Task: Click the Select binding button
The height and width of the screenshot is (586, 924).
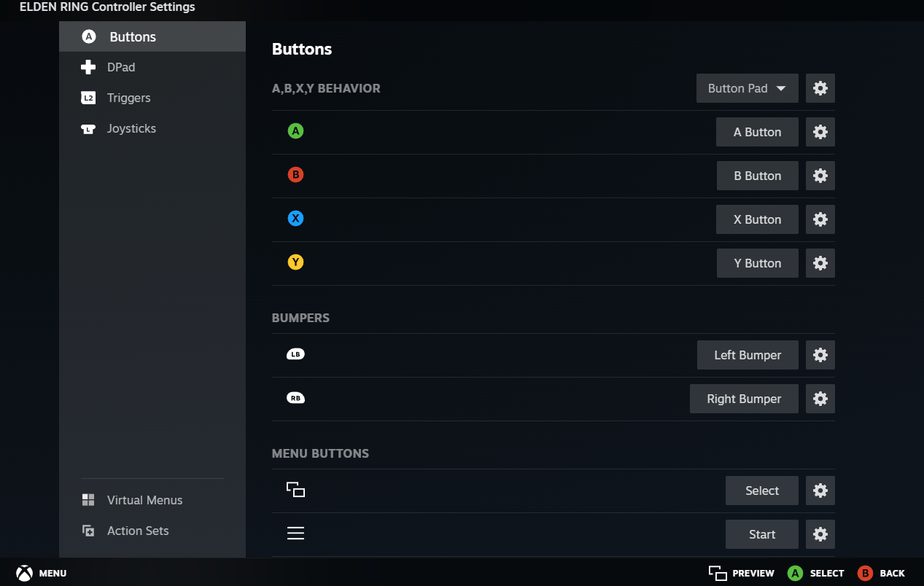Action: tap(761, 491)
